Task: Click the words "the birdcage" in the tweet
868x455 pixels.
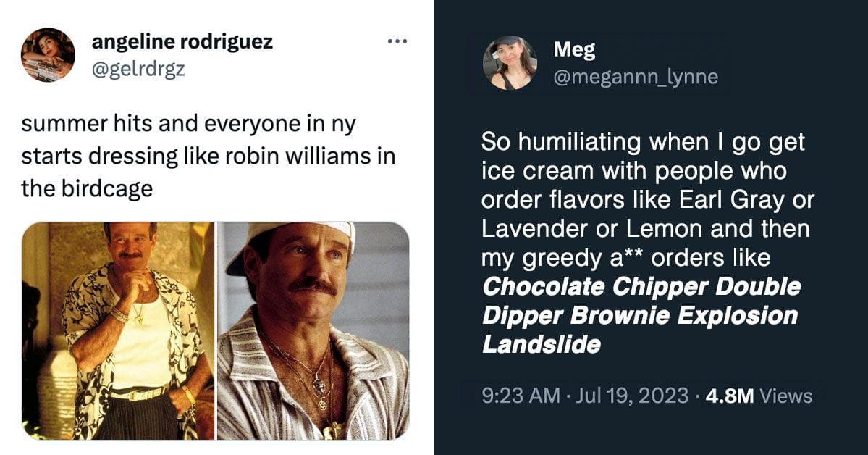Action: [87, 188]
